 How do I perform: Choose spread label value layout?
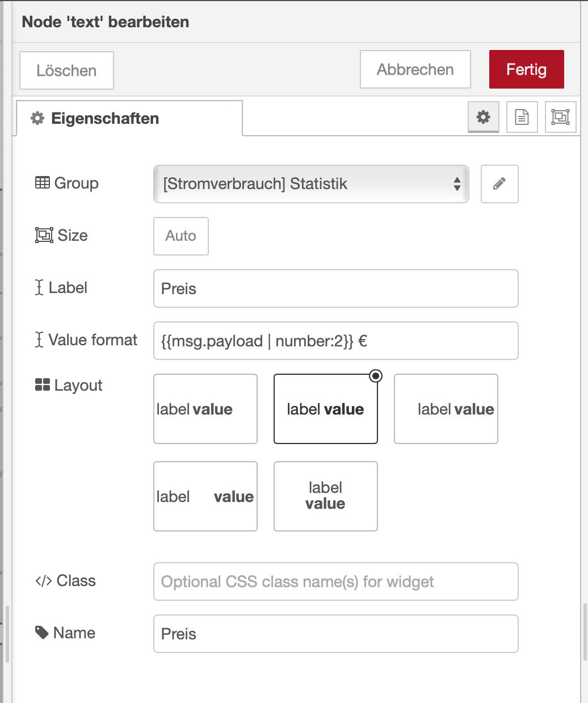(205, 496)
